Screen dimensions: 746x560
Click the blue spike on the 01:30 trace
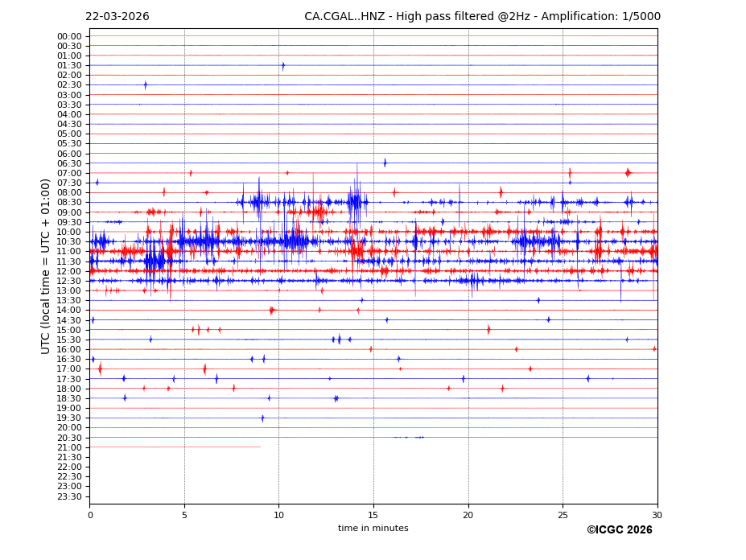[283, 66]
